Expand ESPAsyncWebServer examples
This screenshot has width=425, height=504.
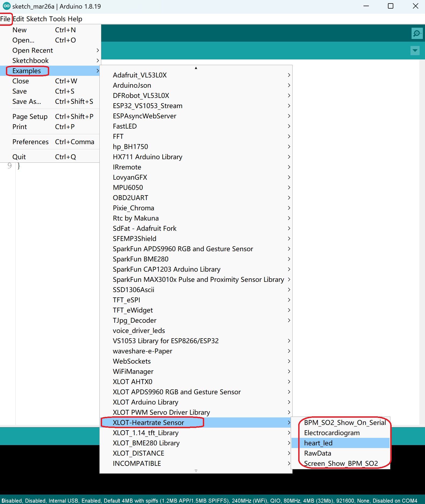(x=196, y=116)
